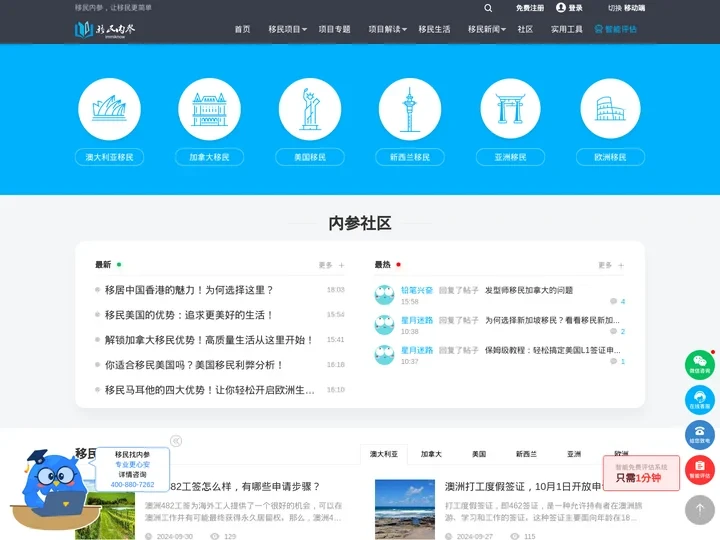Click comment bubble icon with count 4

(x=613, y=301)
